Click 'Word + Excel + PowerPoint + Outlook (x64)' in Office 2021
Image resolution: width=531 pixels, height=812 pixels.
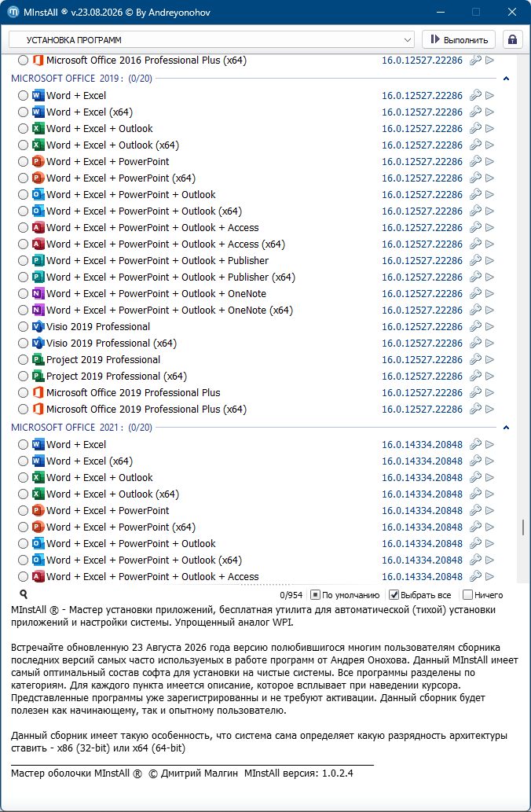[145, 560]
